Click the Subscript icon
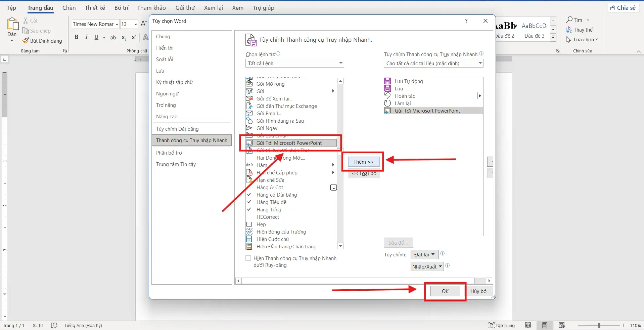Screen dimensions: 644x330 point(124,38)
